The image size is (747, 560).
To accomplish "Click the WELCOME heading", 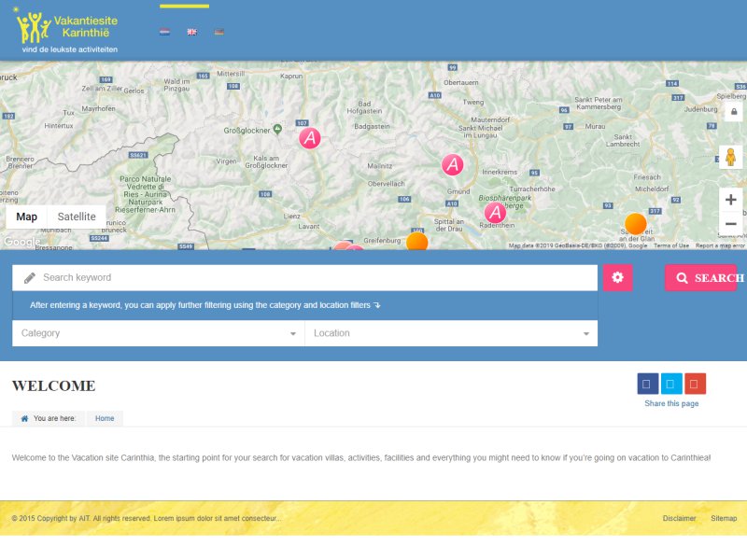I will (x=54, y=385).
